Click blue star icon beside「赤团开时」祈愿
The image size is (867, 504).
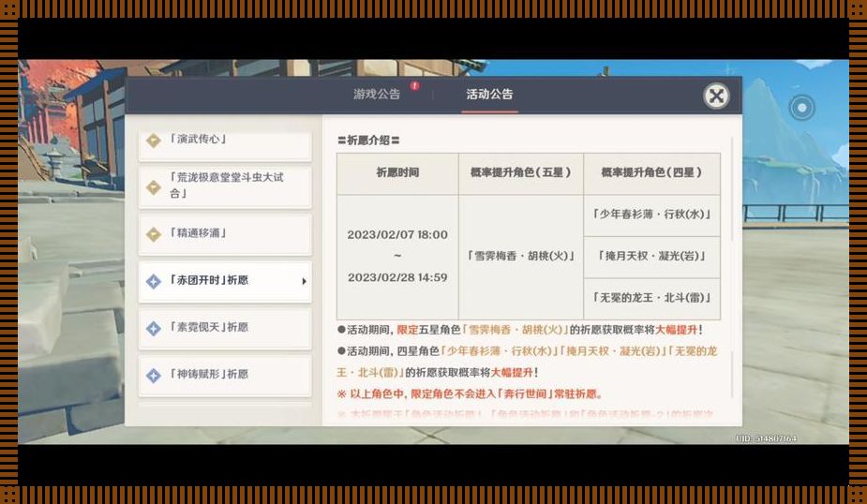pyautogui.click(x=154, y=281)
